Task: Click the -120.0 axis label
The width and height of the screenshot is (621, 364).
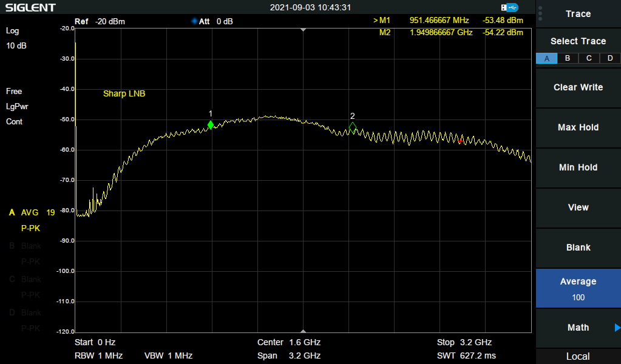Action: [x=66, y=332]
